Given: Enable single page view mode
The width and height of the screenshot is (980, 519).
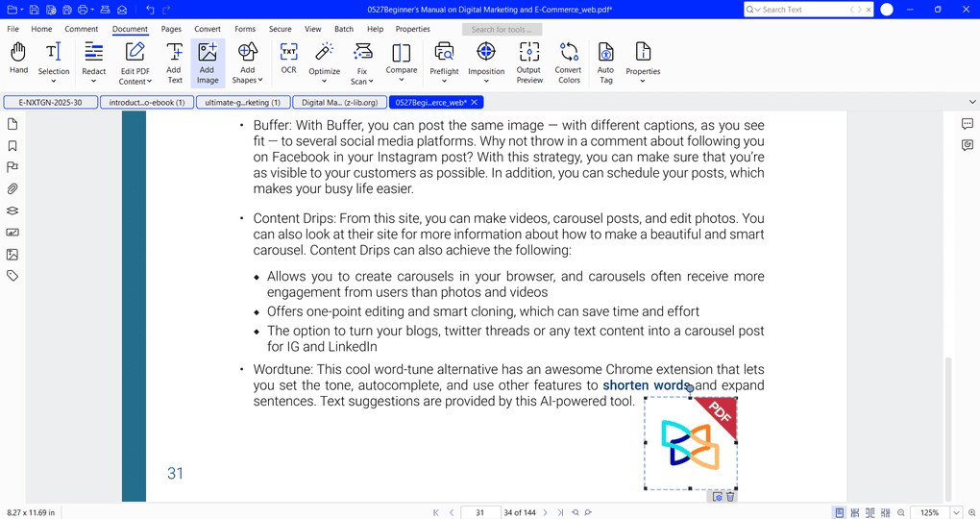Looking at the screenshot, I should point(840,512).
